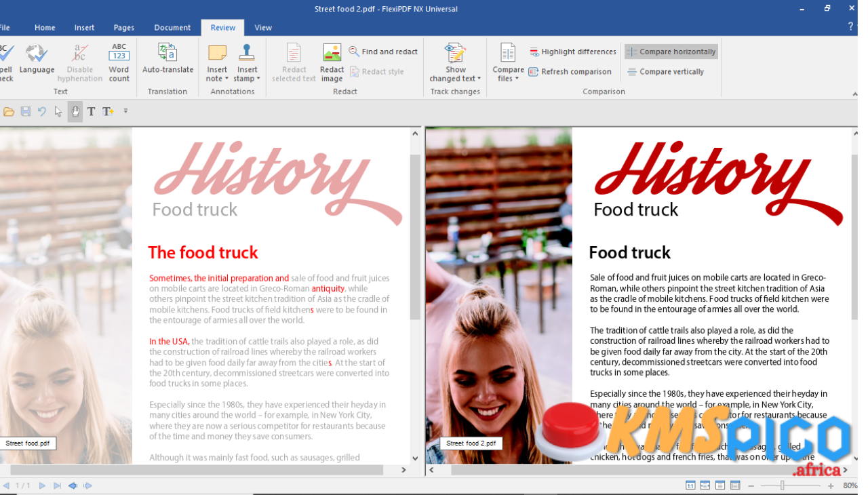
Task: Click left pane scroll right arrow
Action: (404, 469)
